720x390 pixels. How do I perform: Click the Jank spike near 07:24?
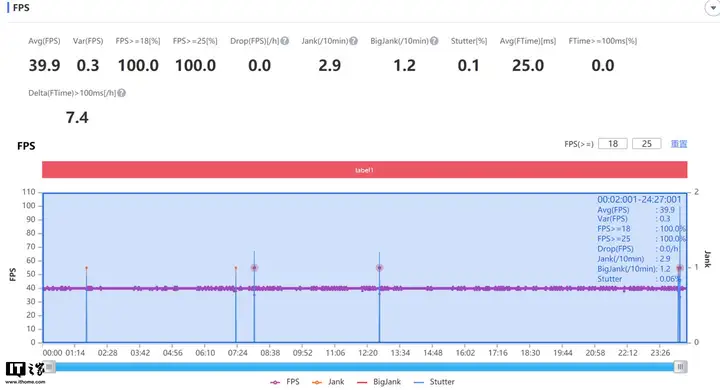[236, 267]
